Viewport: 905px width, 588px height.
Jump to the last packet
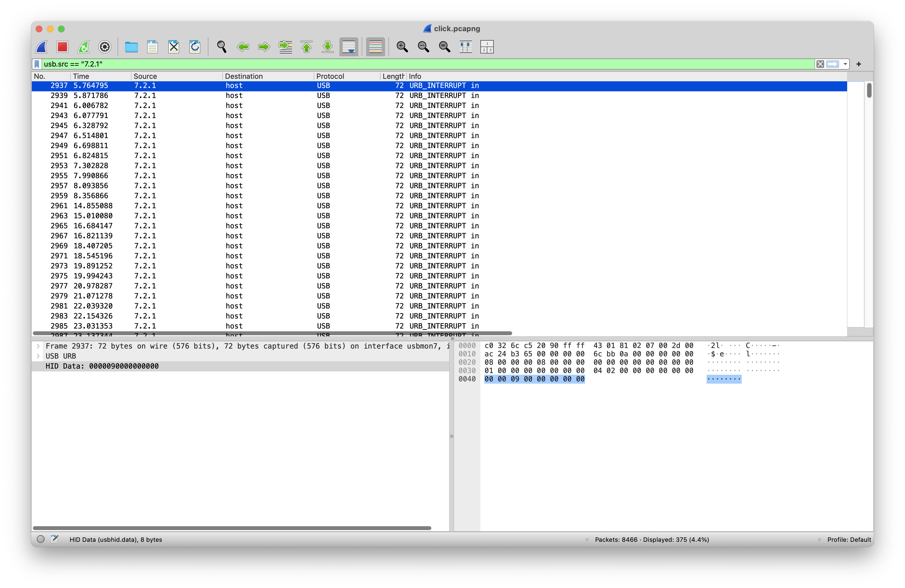point(327,47)
